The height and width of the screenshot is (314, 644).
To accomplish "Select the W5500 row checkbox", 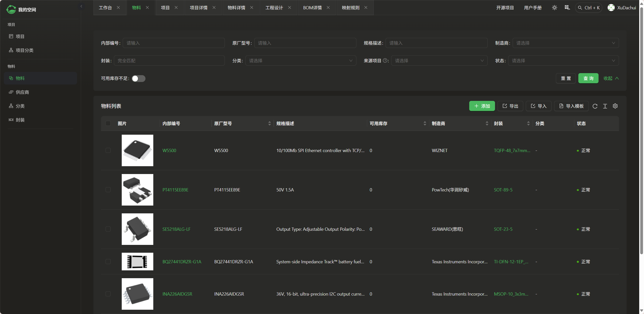I will [108, 150].
